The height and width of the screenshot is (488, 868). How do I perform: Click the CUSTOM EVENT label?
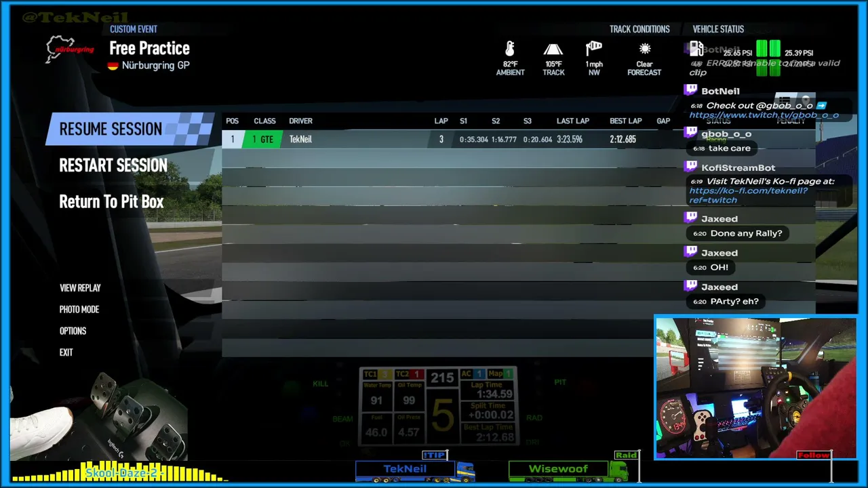pos(134,29)
